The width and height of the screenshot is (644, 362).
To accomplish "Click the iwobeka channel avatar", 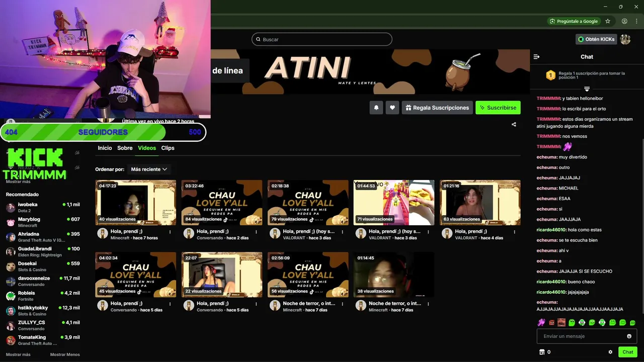I will 11,207.
